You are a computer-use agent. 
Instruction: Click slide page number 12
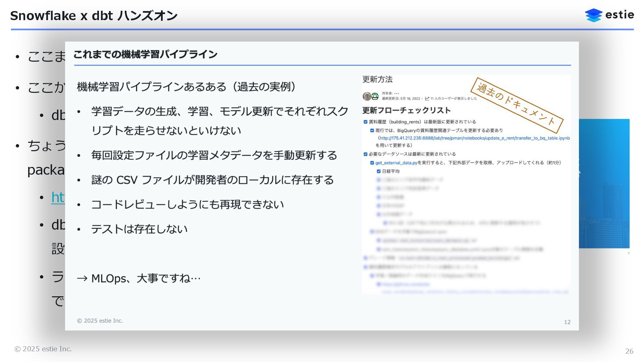567,322
